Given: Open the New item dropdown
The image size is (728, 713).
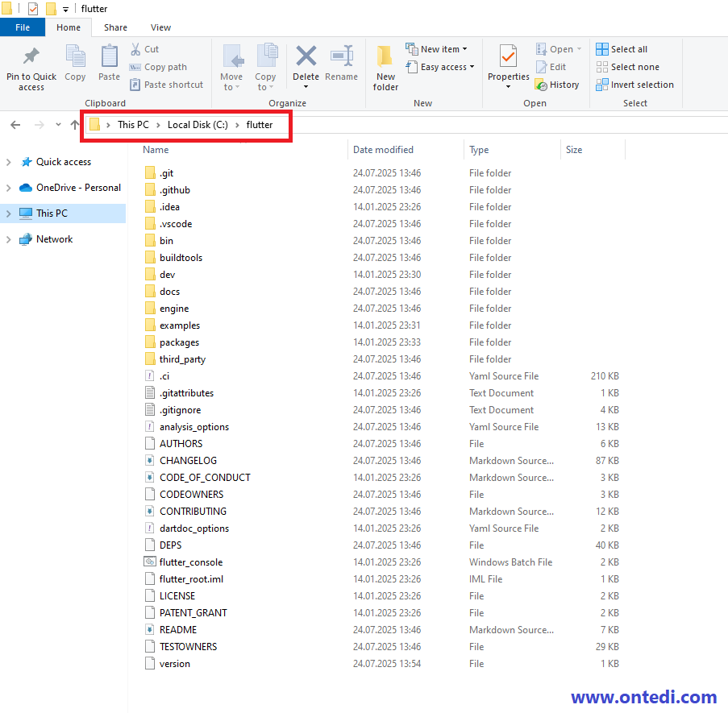Looking at the screenshot, I should click(436, 49).
